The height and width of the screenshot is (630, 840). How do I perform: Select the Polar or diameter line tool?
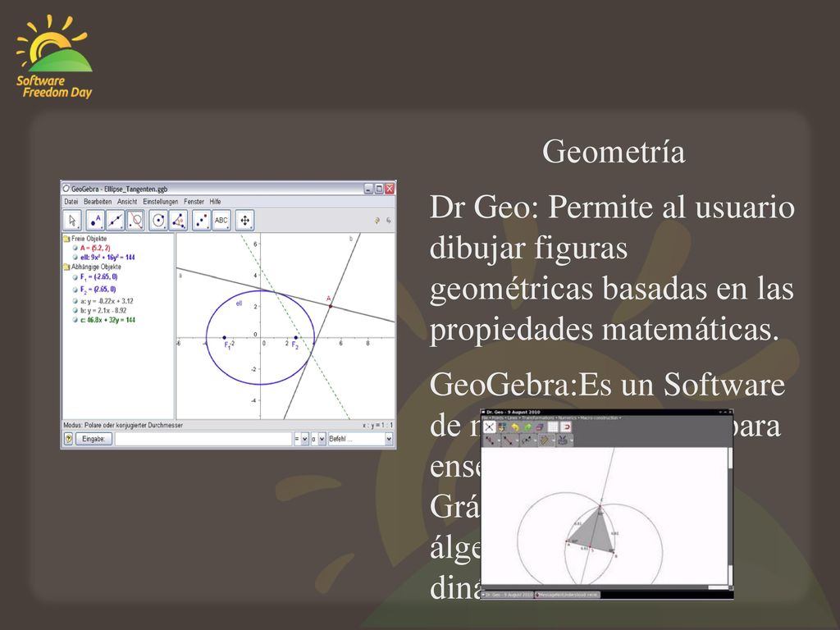pos(135,220)
